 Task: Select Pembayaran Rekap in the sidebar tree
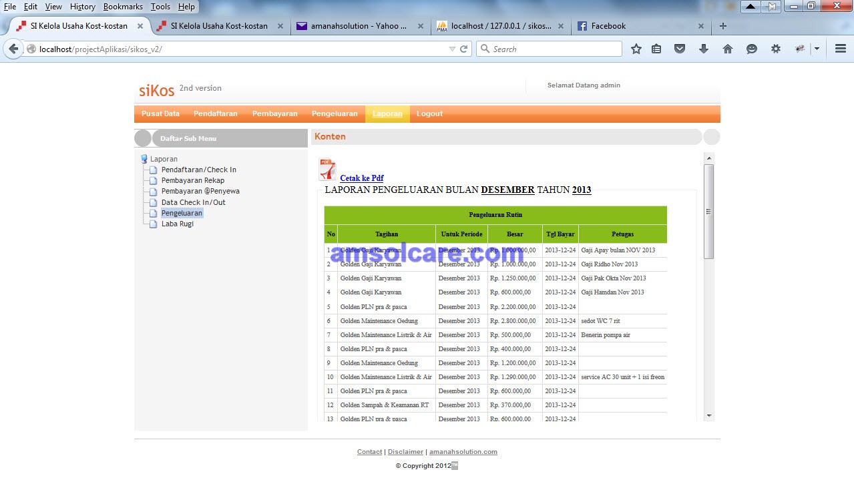tap(193, 180)
